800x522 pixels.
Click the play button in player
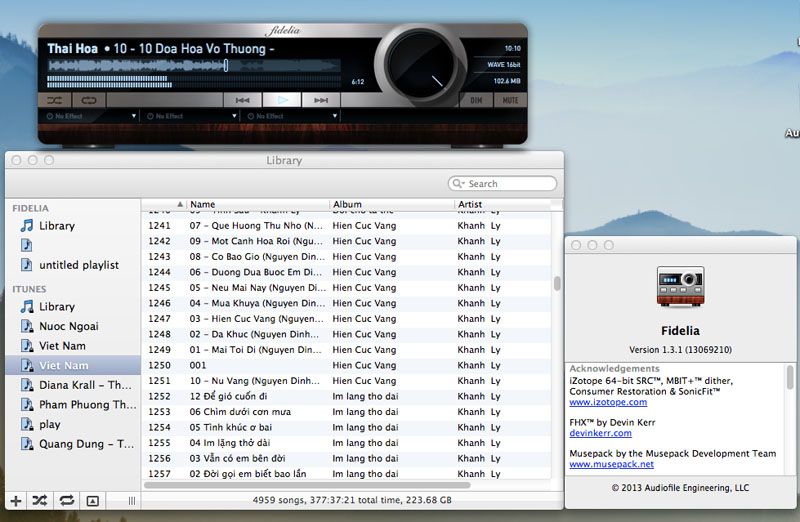[282, 101]
